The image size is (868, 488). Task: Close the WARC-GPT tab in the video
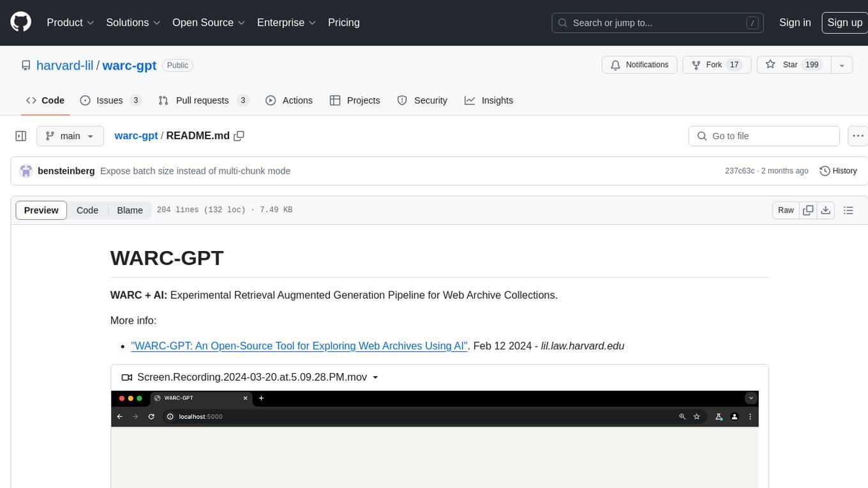(x=245, y=398)
